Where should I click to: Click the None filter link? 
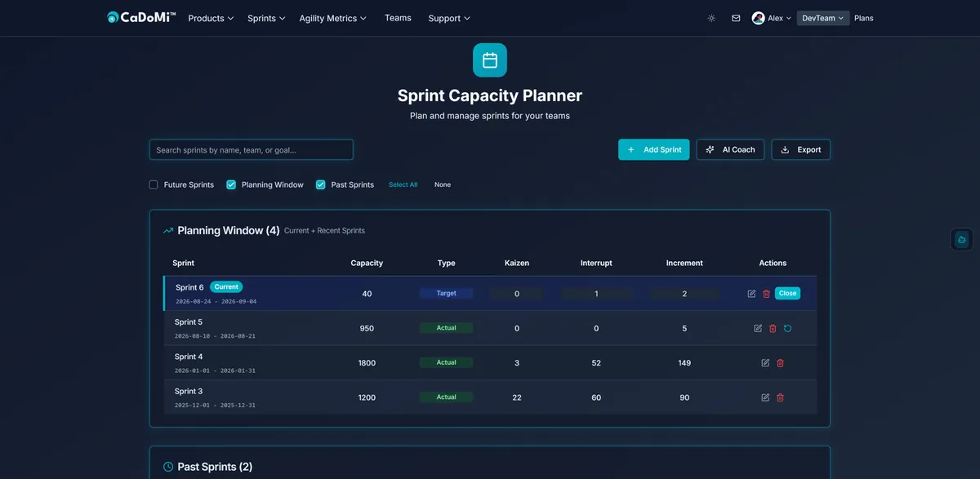click(x=443, y=184)
